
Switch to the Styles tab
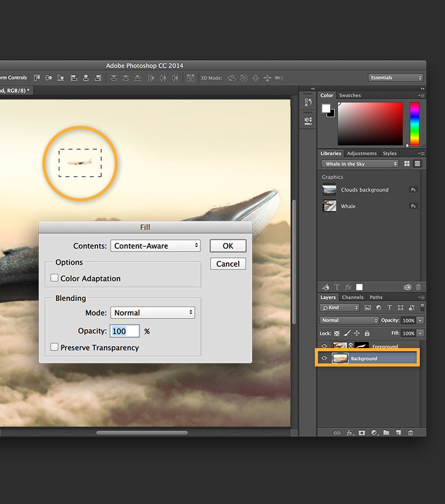[389, 153]
